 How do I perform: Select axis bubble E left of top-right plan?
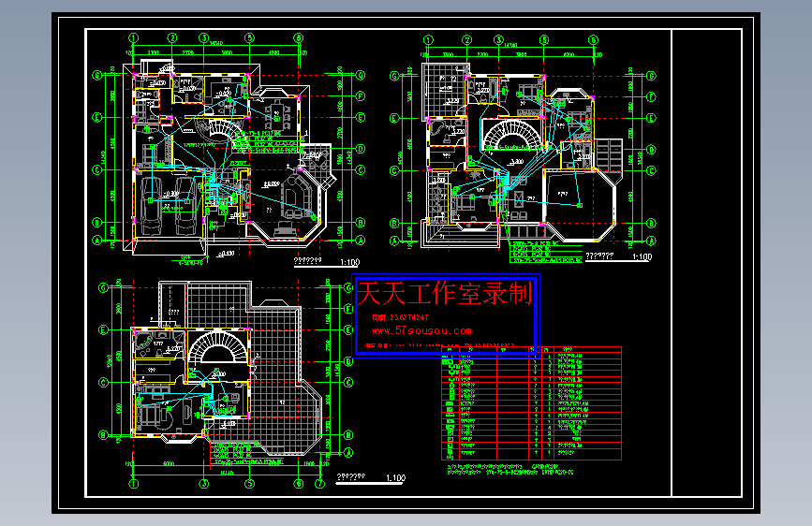tap(394, 118)
